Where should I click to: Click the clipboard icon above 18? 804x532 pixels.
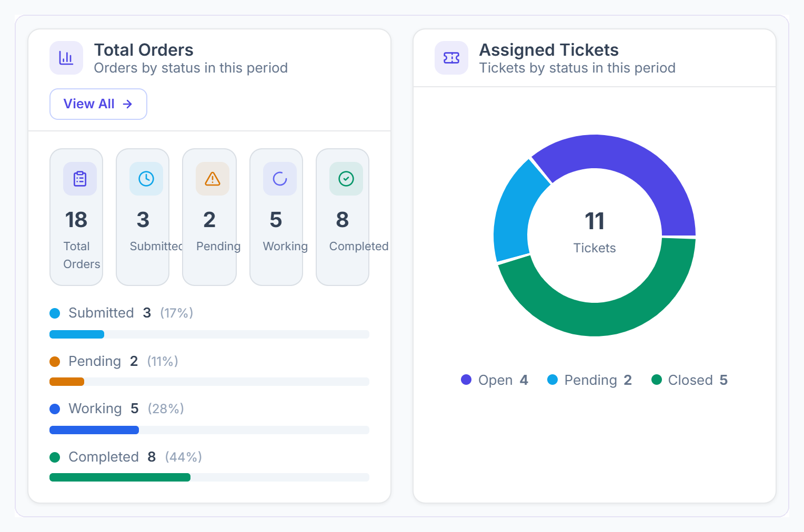(80, 179)
